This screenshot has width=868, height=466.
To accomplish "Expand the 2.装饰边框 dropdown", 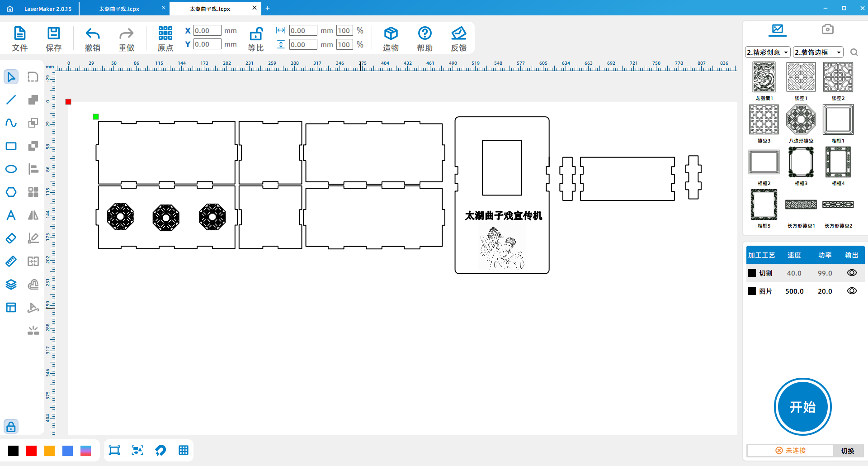I will 818,52.
